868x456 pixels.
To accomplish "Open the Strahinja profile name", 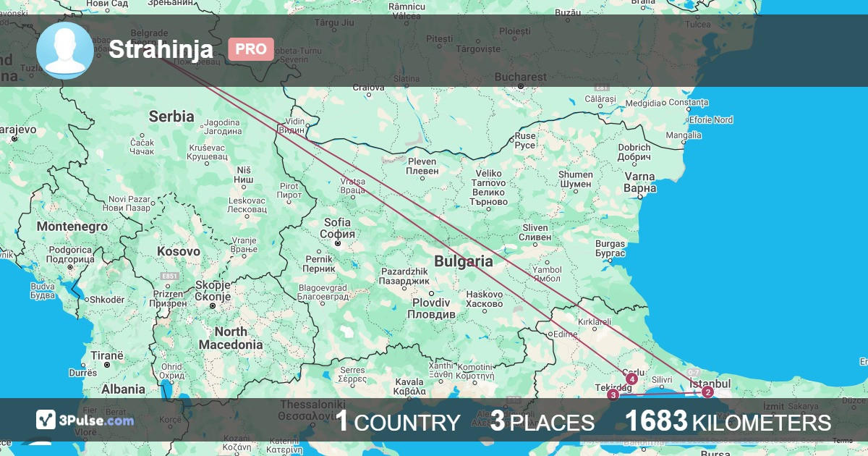I will [161, 49].
